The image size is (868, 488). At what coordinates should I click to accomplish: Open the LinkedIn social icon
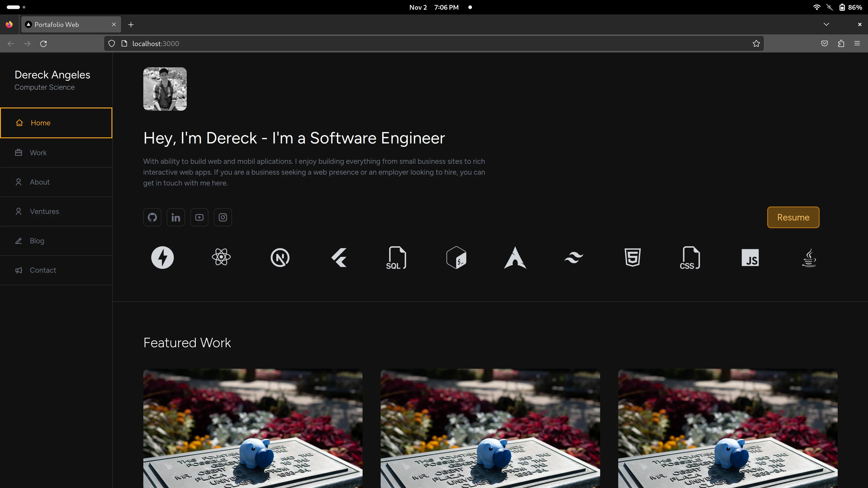click(176, 217)
